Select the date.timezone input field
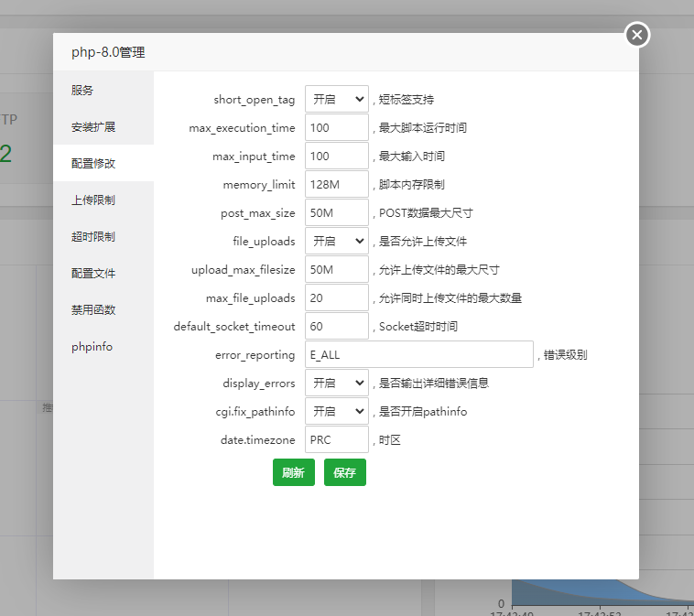Viewport: 694px width, 616px height. [x=336, y=439]
